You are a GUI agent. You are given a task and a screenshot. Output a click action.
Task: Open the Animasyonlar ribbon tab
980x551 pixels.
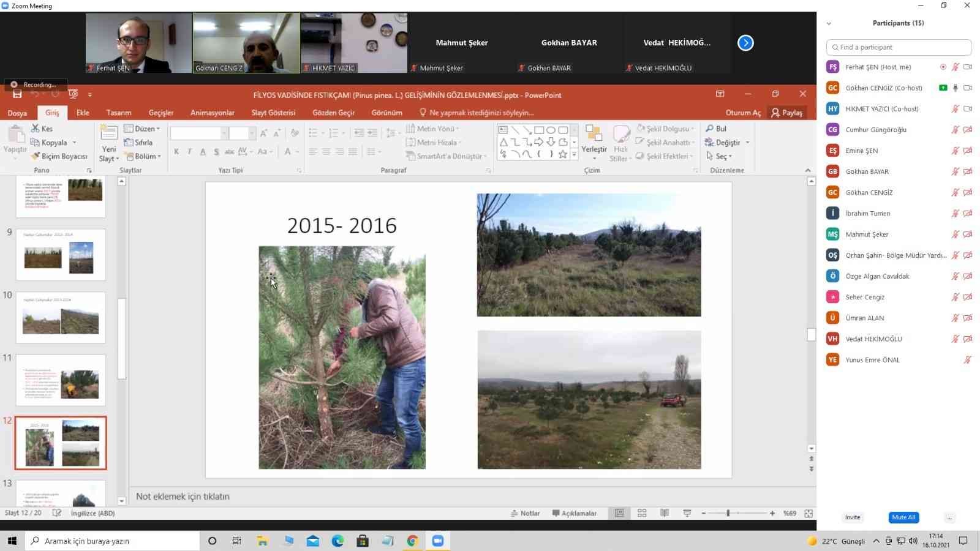pyautogui.click(x=212, y=113)
